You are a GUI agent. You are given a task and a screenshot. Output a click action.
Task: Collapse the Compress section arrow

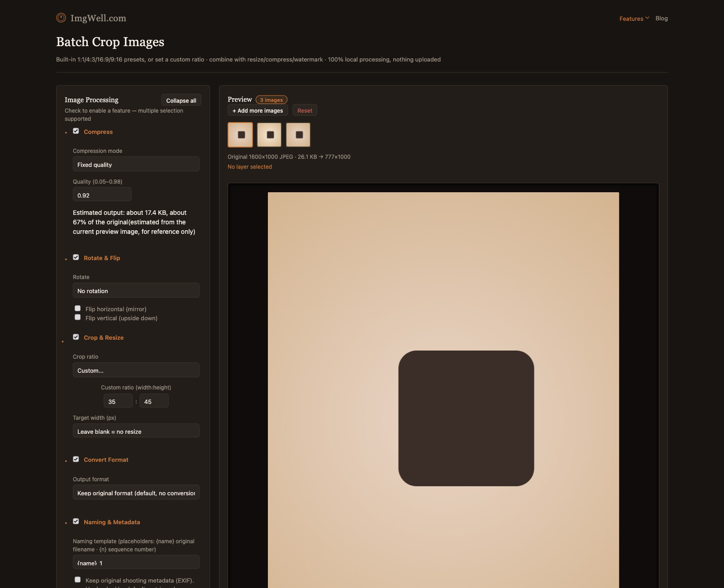[x=66, y=133]
